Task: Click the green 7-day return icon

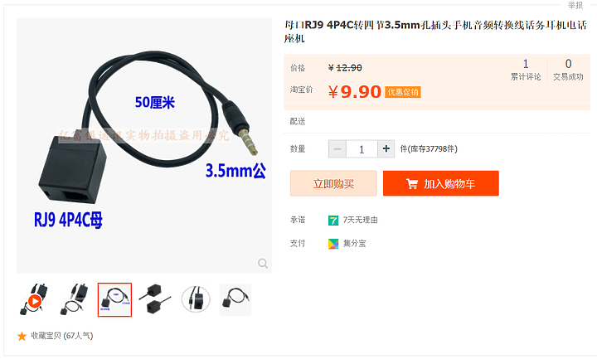Action: click(333, 220)
